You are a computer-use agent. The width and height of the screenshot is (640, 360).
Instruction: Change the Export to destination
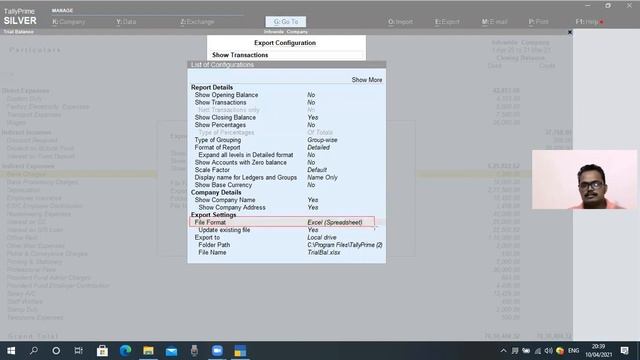(287, 238)
